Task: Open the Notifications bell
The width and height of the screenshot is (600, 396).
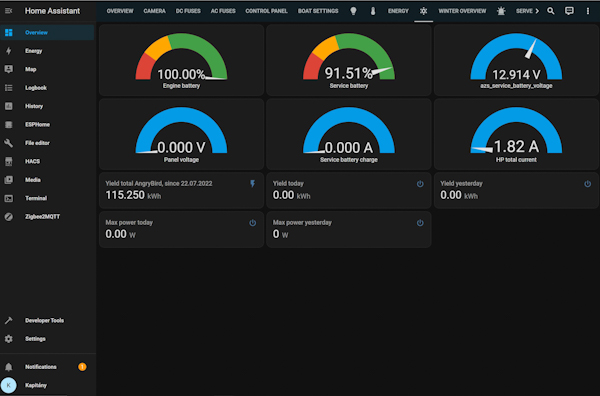Action: [8, 367]
